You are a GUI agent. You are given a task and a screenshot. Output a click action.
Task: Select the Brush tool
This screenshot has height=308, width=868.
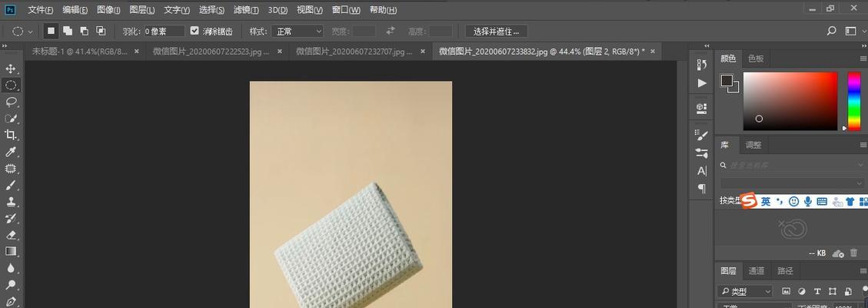11,185
